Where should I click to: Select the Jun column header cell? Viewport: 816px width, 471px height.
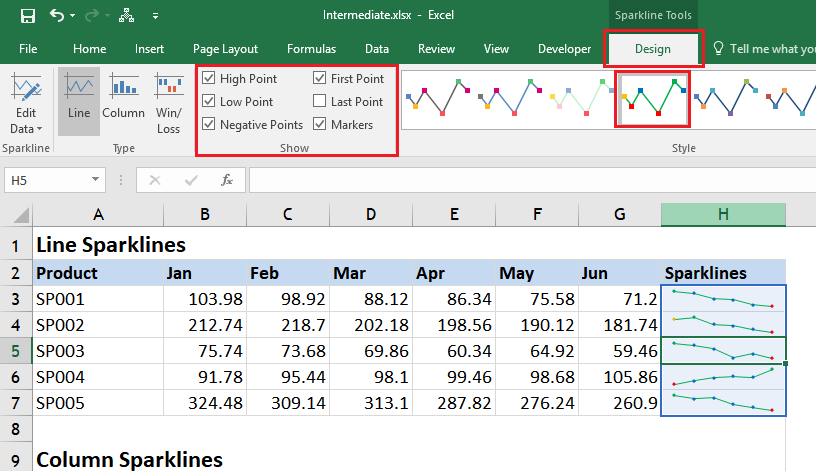click(619, 273)
